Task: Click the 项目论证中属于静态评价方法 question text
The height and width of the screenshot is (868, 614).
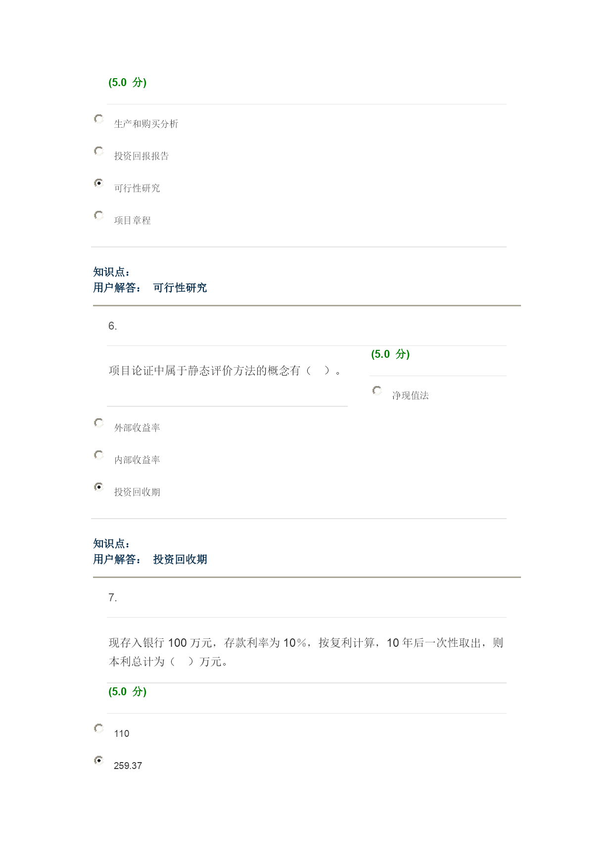Action: click(x=225, y=370)
